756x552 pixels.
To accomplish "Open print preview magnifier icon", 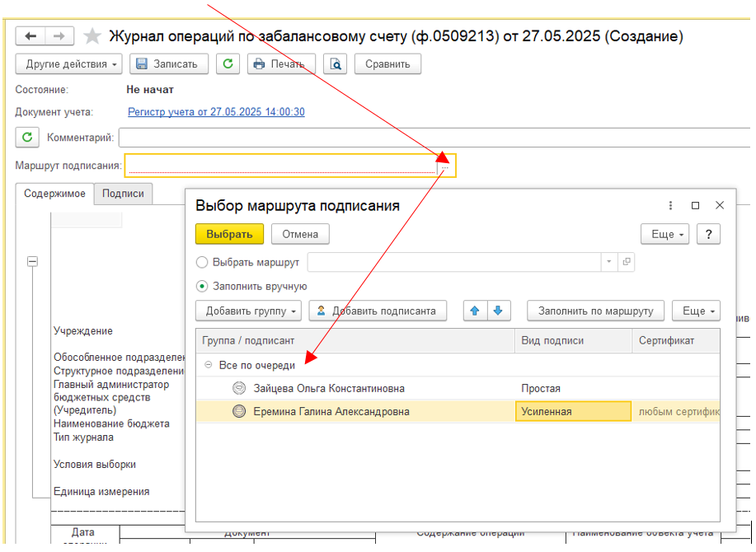I will (x=335, y=64).
